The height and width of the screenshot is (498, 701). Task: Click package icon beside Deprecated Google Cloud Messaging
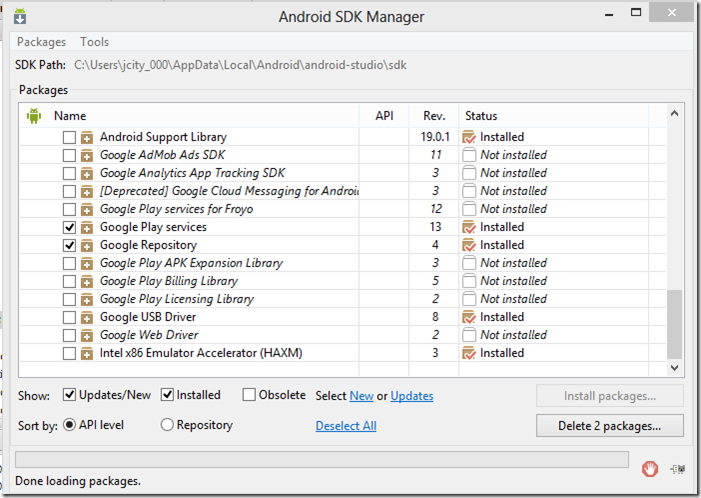pyautogui.click(x=87, y=191)
